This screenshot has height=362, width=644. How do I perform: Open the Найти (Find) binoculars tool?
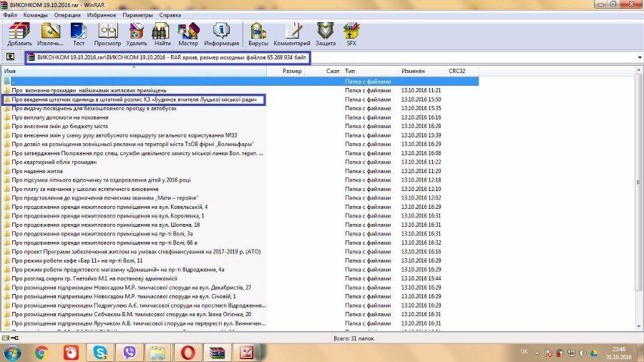point(162,33)
